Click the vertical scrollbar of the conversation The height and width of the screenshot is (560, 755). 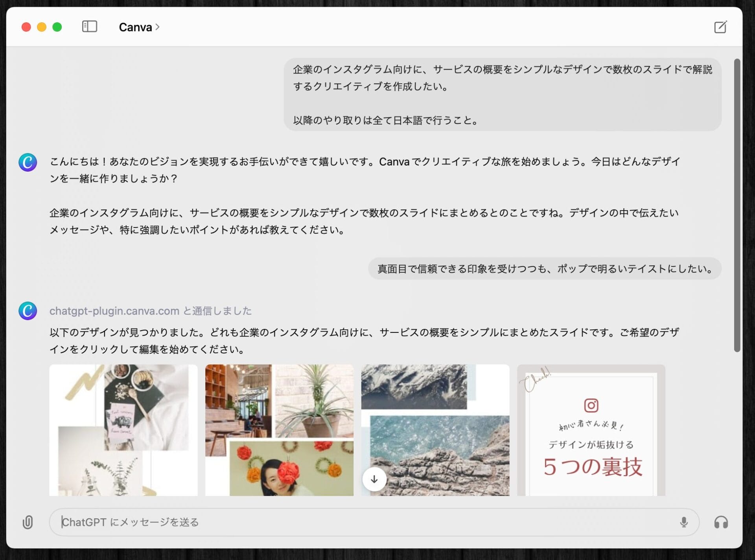(x=737, y=205)
